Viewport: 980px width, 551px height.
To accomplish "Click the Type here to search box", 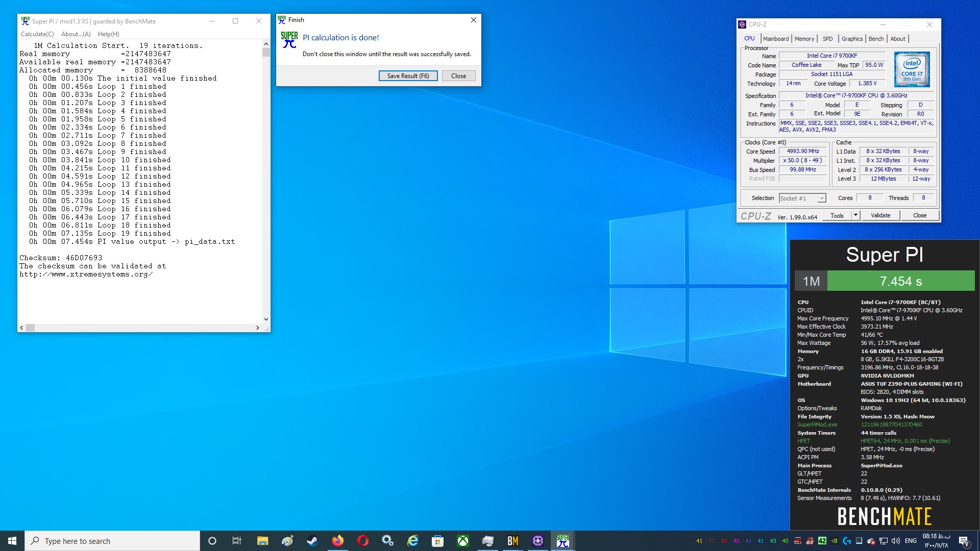I will click(x=112, y=541).
